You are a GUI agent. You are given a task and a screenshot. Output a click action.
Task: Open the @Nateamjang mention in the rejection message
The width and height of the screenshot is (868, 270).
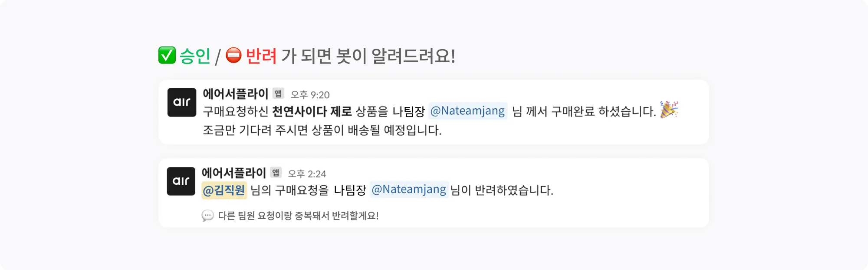click(409, 190)
